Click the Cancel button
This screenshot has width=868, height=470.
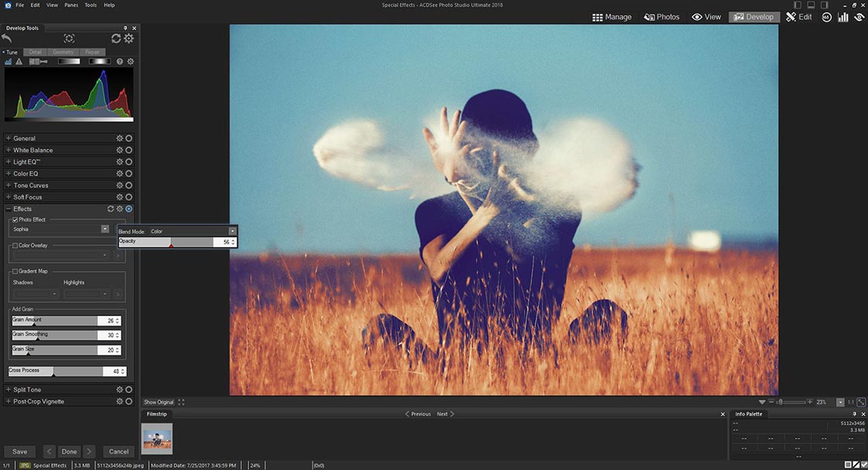118,451
